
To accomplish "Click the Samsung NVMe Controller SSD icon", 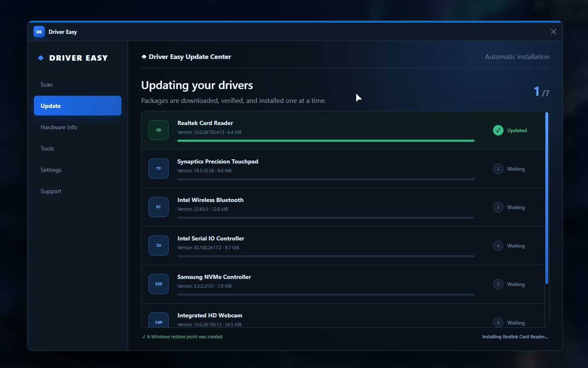I will pyautogui.click(x=159, y=284).
